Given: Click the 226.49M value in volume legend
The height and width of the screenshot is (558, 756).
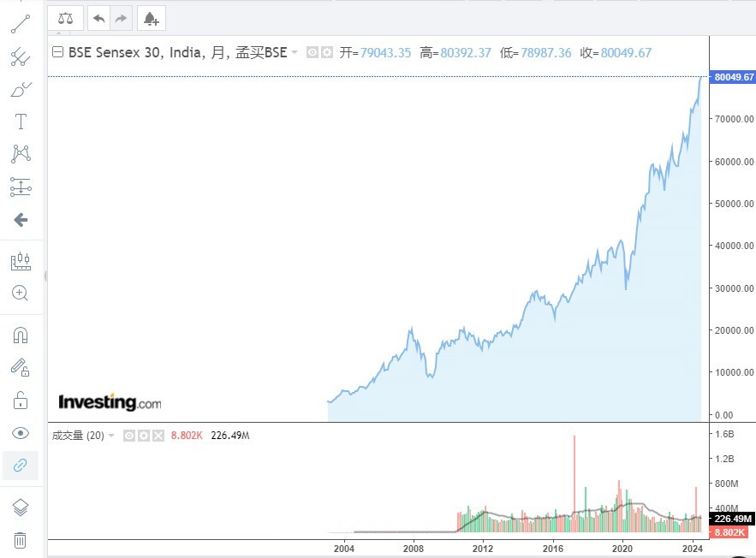Looking at the screenshot, I should pos(230,436).
